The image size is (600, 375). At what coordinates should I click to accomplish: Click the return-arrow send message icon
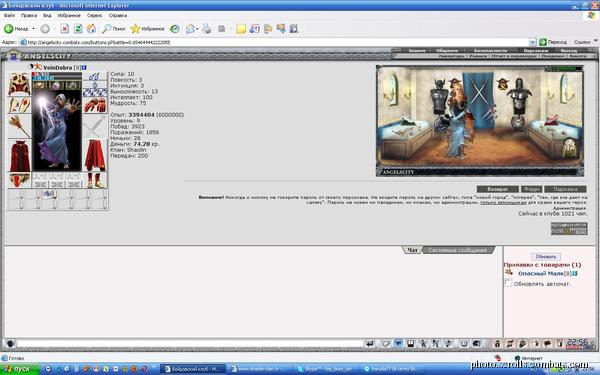(370, 344)
